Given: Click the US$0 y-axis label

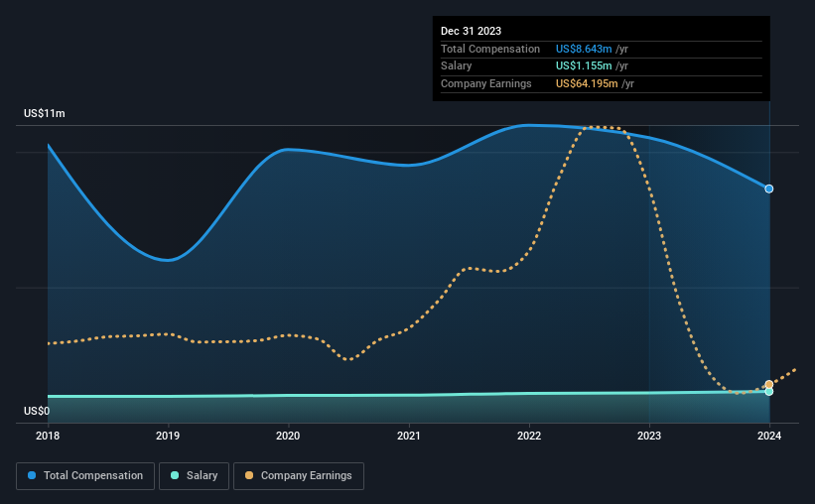Looking at the screenshot, I should coord(37,411).
